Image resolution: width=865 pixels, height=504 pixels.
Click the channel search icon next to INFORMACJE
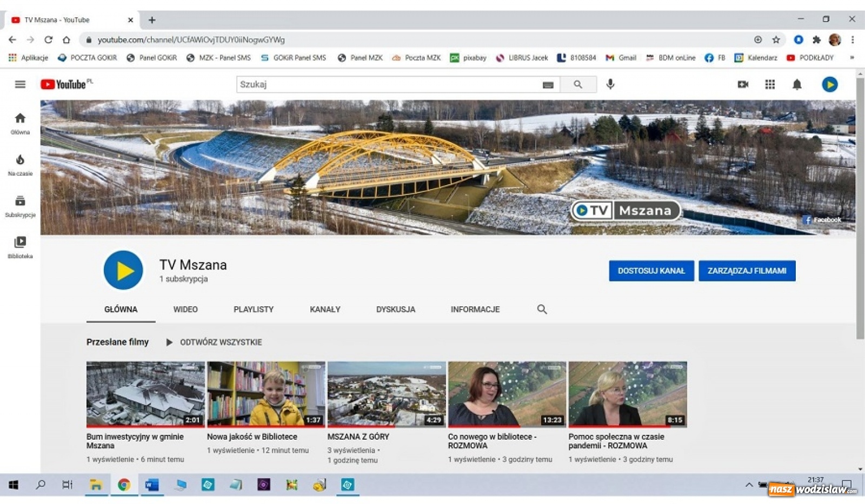click(542, 309)
